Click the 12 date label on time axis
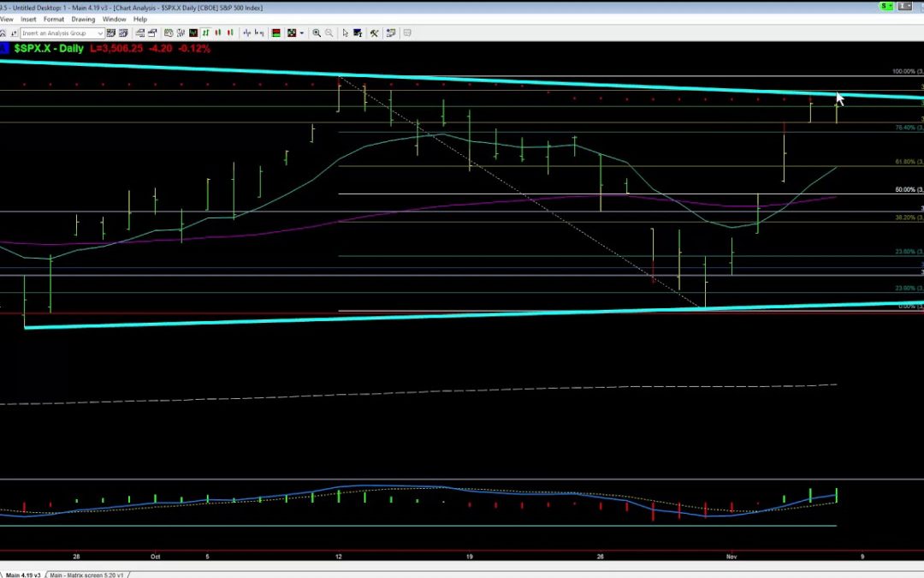Screen dimensions: 924x578 pos(338,557)
